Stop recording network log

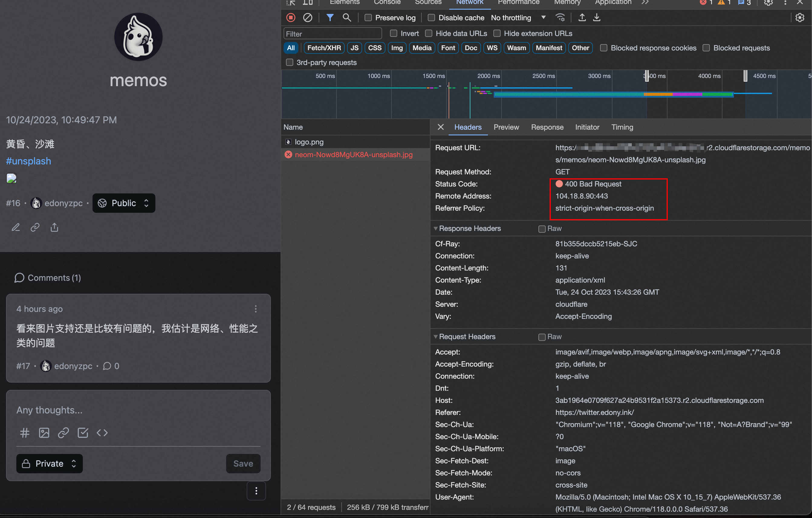(291, 18)
